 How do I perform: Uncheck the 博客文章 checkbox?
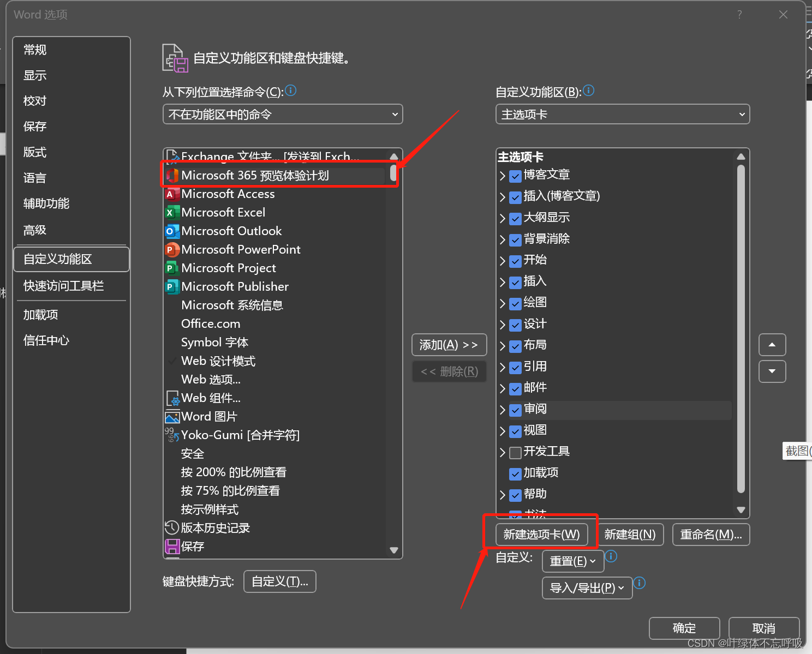coord(515,176)
